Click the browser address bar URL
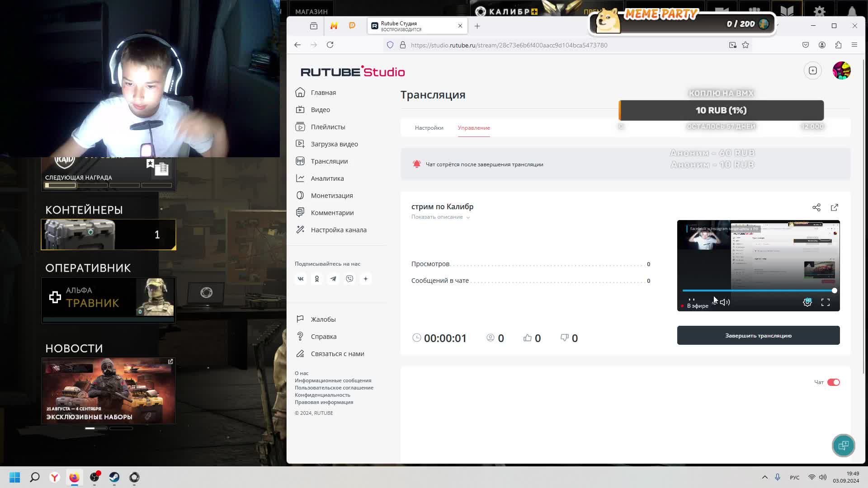Image resolution: width=868 pixels, height=488 pixels. click(509, 45)
